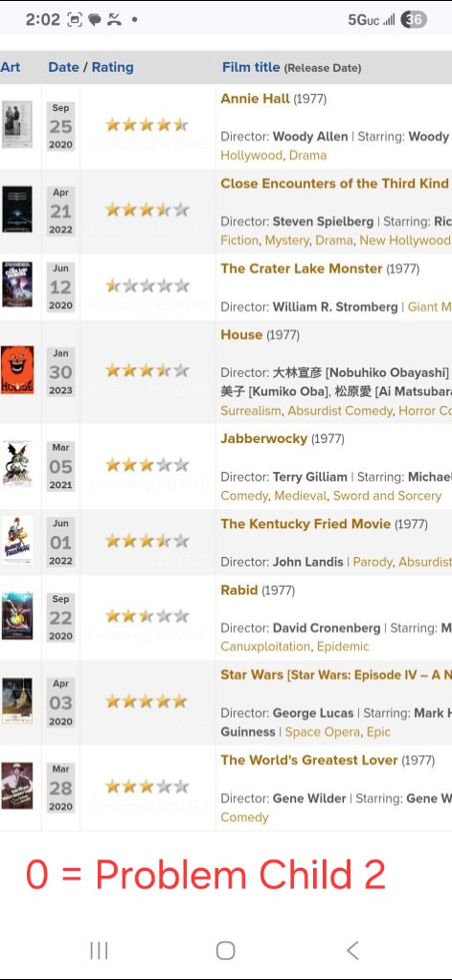Sort by the Film title column header
The height and width of the screenshot is (980, 452).
[x=251, y=67]
